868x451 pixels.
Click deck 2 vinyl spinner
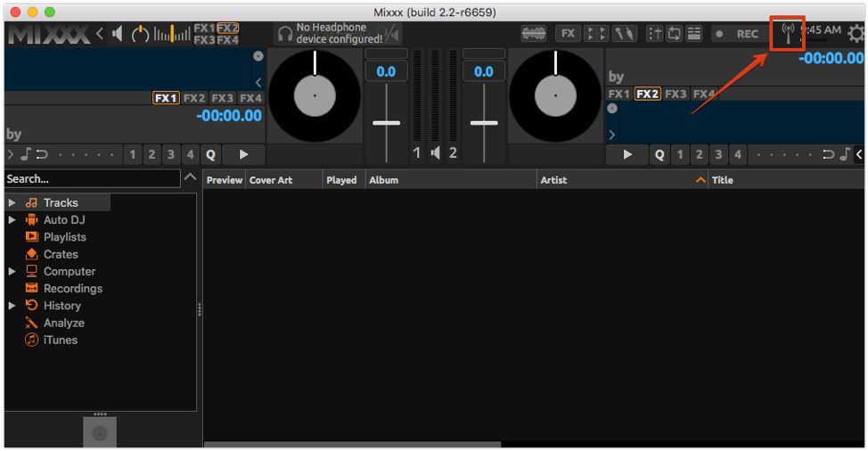tap(555, 95)
